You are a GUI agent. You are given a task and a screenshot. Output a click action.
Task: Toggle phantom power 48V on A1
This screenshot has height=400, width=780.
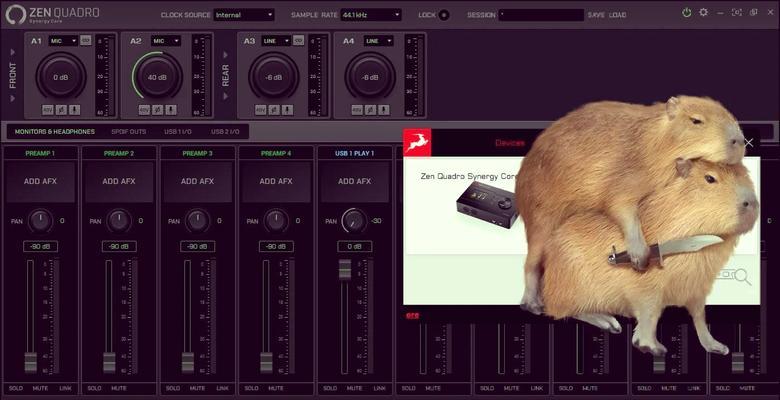[x=47, y=110]
